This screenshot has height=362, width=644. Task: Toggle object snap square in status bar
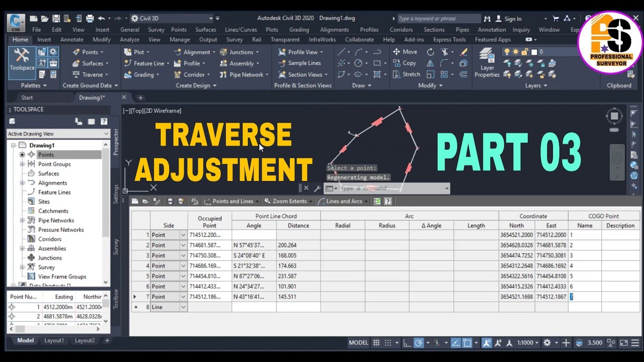(x=467, y=342)
